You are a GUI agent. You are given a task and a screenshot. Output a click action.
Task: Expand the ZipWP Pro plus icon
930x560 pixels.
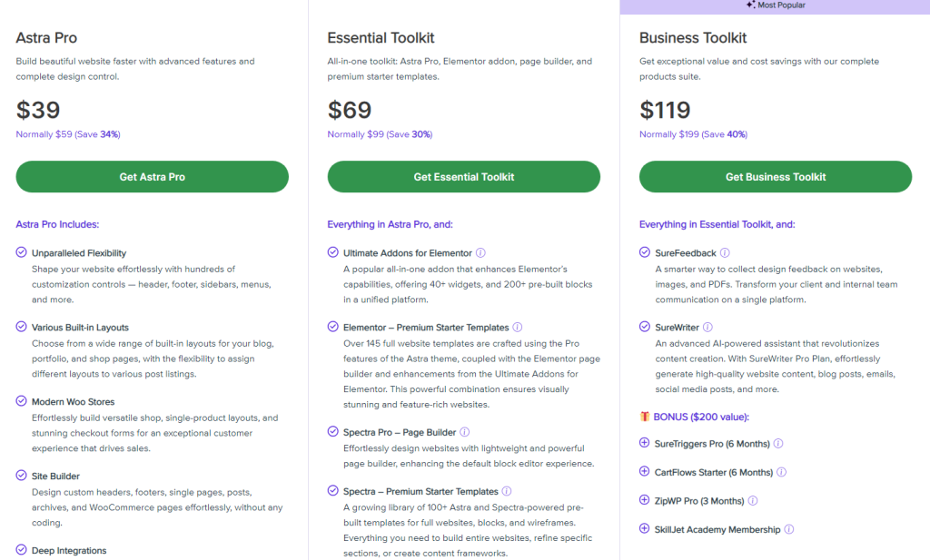(x=645, y=501)
